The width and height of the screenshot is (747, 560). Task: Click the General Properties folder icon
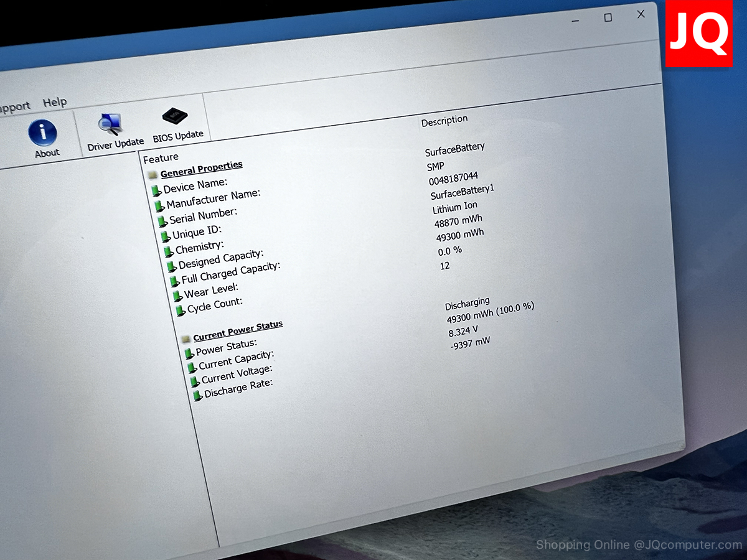pyautogui.click(x=153, y=175)
